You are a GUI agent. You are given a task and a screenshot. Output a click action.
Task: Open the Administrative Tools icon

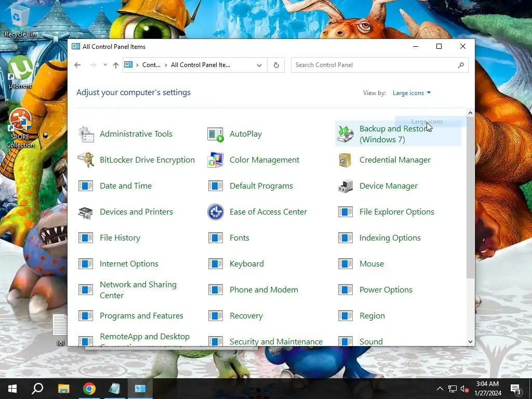coord(86,134)
